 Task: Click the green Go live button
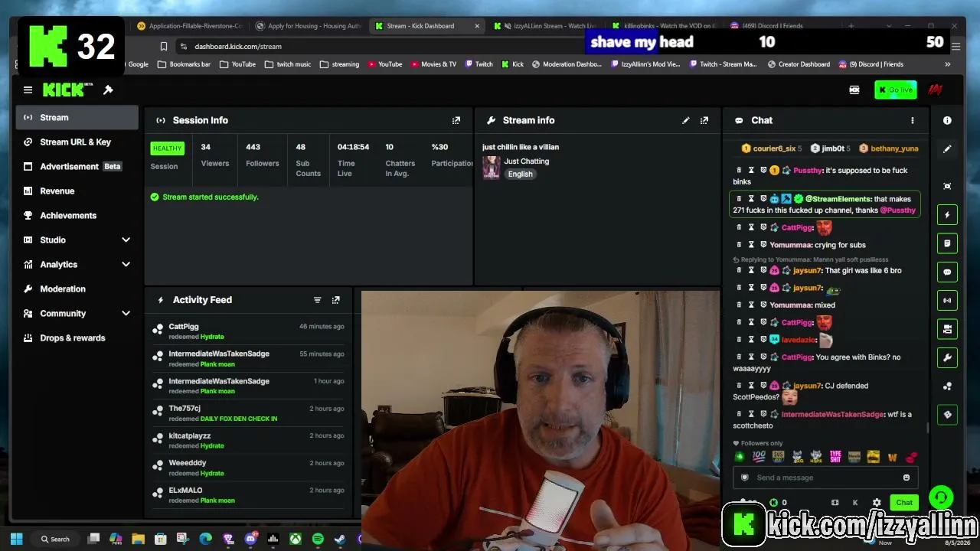895,90
